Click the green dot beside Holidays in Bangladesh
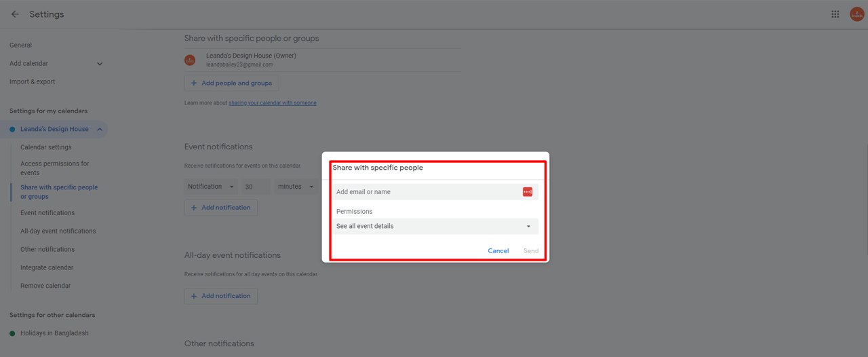The height and width of the screenshot is (357, 868). pos(12,333)
